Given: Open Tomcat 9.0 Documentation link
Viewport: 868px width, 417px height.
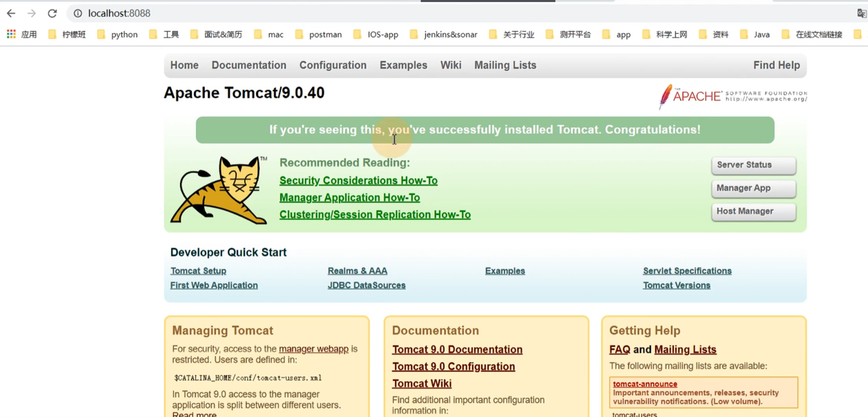Looking at the screenshot, I should point(457,350).
